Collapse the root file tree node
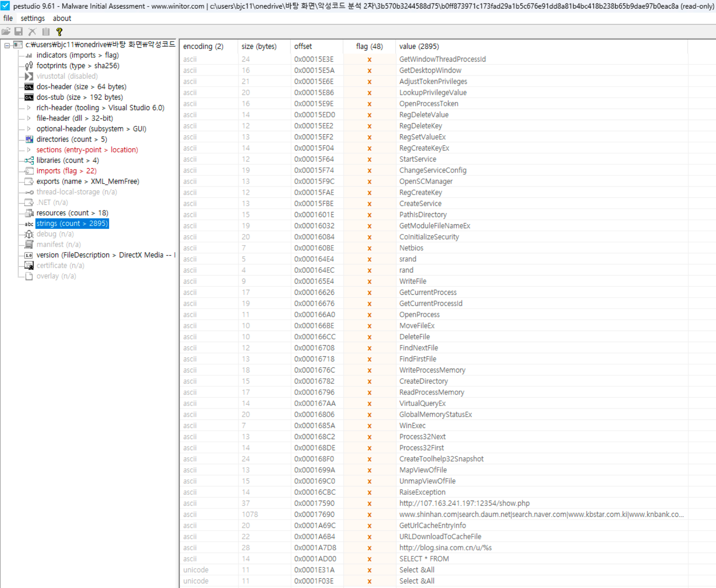716x588 pixels. pos(7,45)
